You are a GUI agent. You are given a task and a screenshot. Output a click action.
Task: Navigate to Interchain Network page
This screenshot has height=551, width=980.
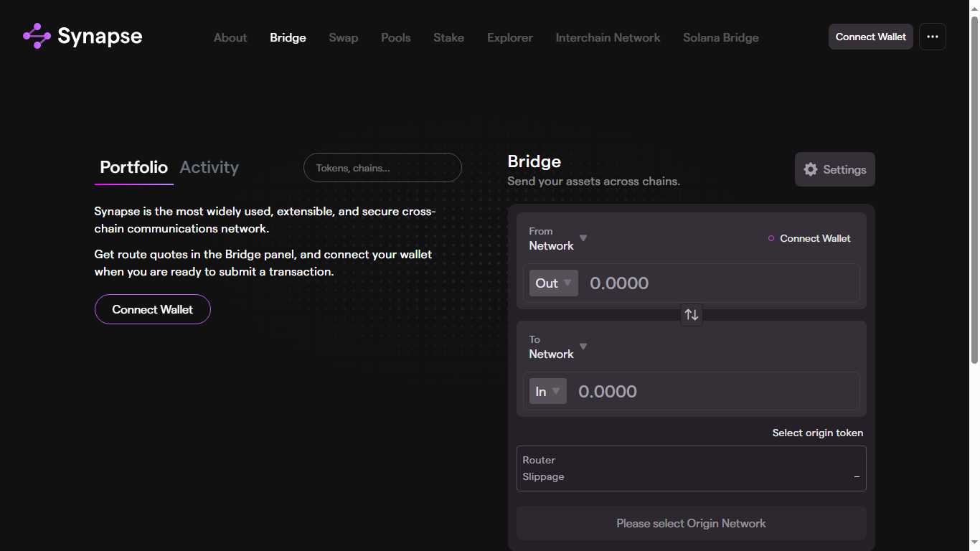click(608, 37)
